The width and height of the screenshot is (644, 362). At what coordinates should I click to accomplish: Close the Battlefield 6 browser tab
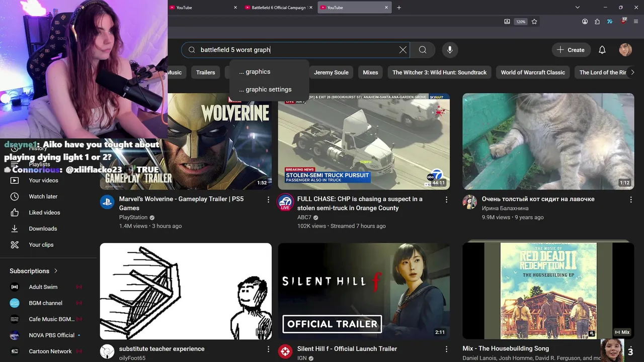pos(311,8)
